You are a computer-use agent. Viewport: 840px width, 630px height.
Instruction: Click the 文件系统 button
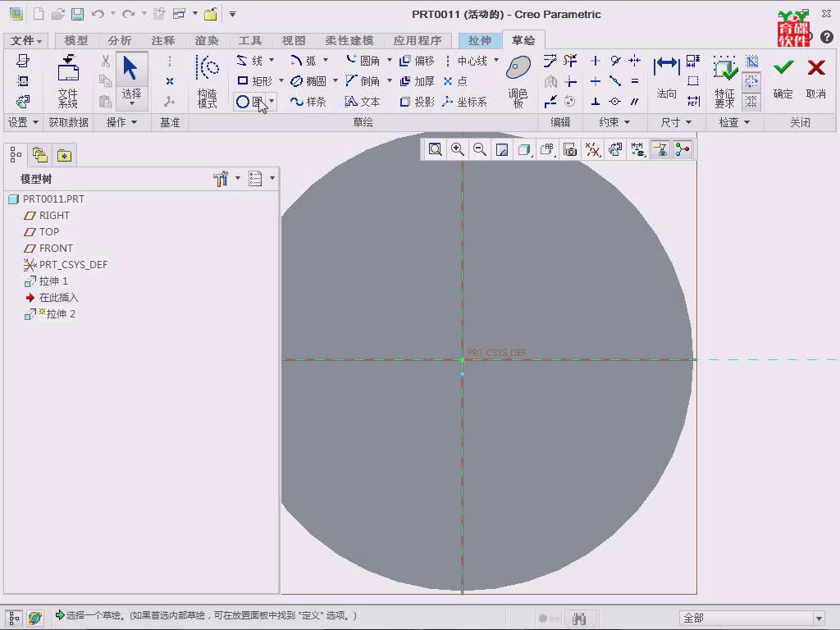click(68, 81)
